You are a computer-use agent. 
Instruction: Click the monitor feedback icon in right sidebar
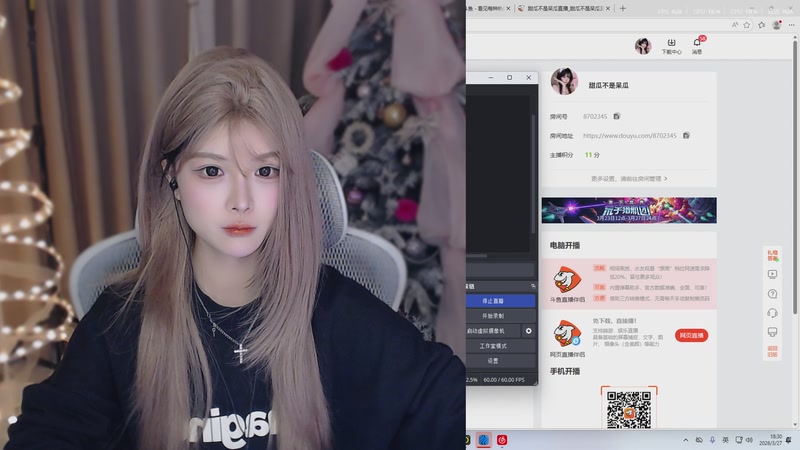click(772, 332)
